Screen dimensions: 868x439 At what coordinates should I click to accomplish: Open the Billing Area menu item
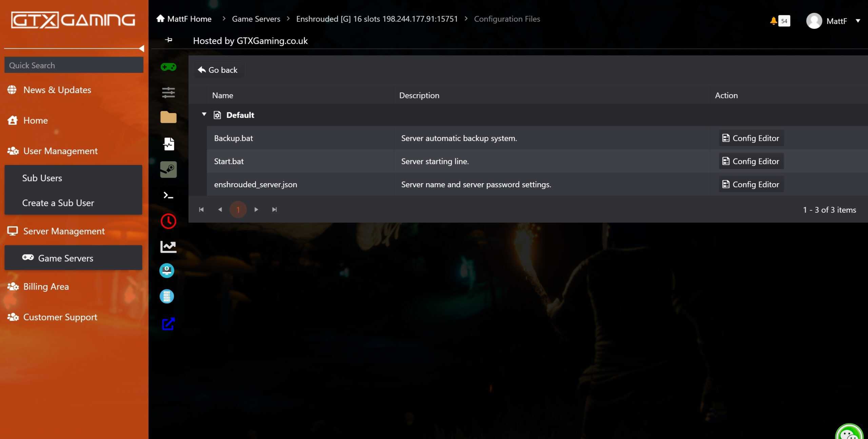(46, 286)
